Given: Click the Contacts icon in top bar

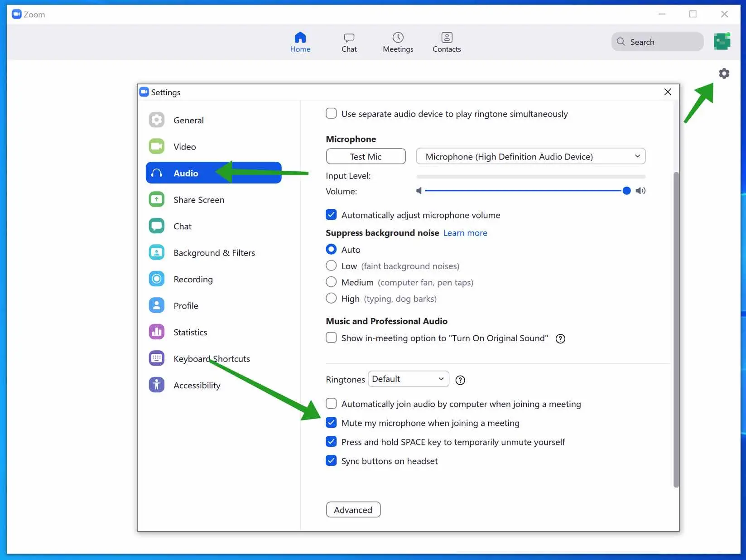Looking at the screenshot, I should coord(447,37).
